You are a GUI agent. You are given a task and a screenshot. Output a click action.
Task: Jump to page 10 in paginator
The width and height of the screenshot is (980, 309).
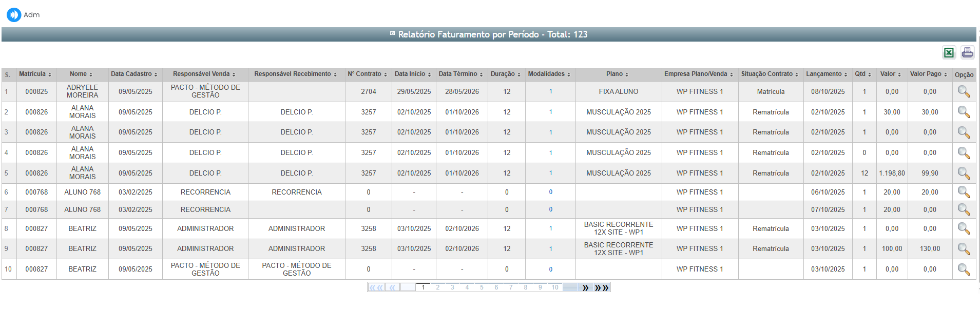pyautogui.click(x=555, y=287)
